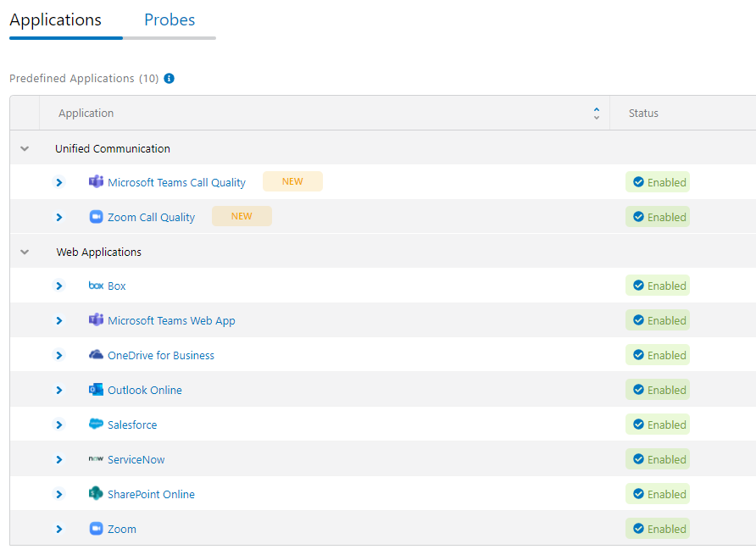Expand the Microsoft Teams Web App row
756x555 pixels.
click(58, 320)
